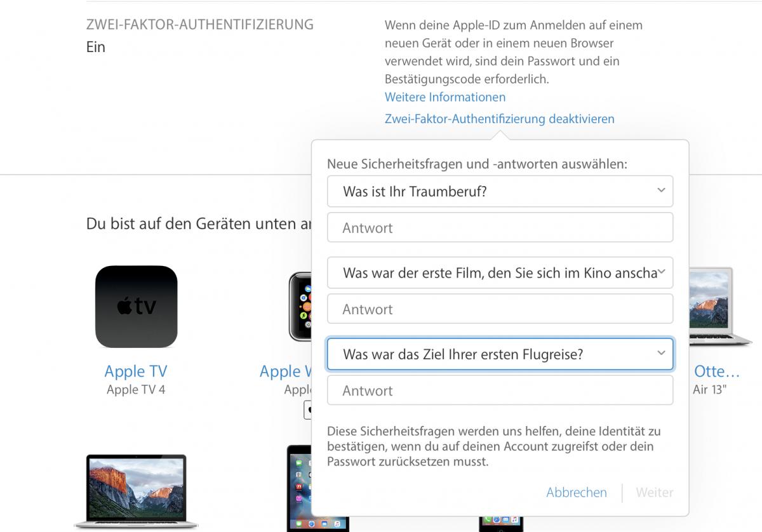Select the Apple TV device icon
This screenshot has width=762, height=532.
point(136,307)
